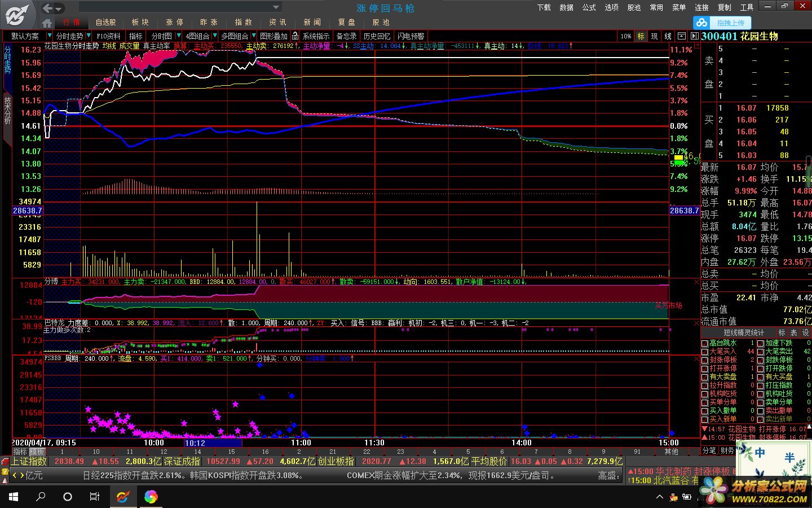Switch to 分笔 tab at bottom right
Viewport: 812px width, 508px height.
point(708,450)
